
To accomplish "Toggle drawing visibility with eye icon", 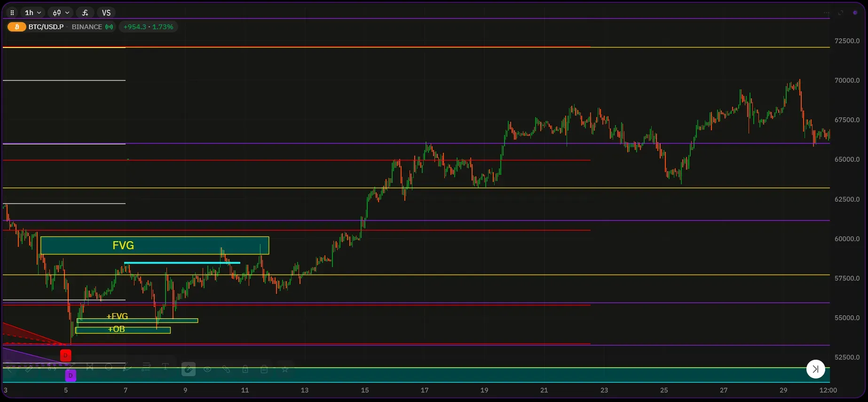I will pos(207,369).
